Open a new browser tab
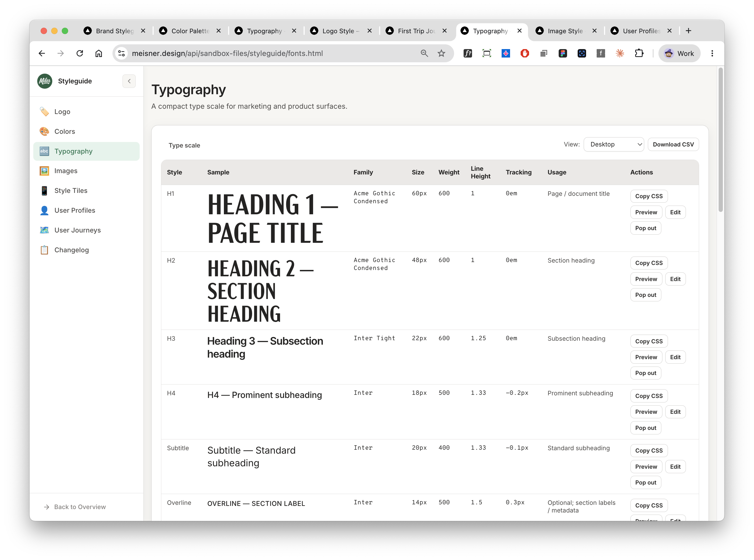The width and height of the screenshot is (754, 560). pyautogui.click(x=689, y=31)
